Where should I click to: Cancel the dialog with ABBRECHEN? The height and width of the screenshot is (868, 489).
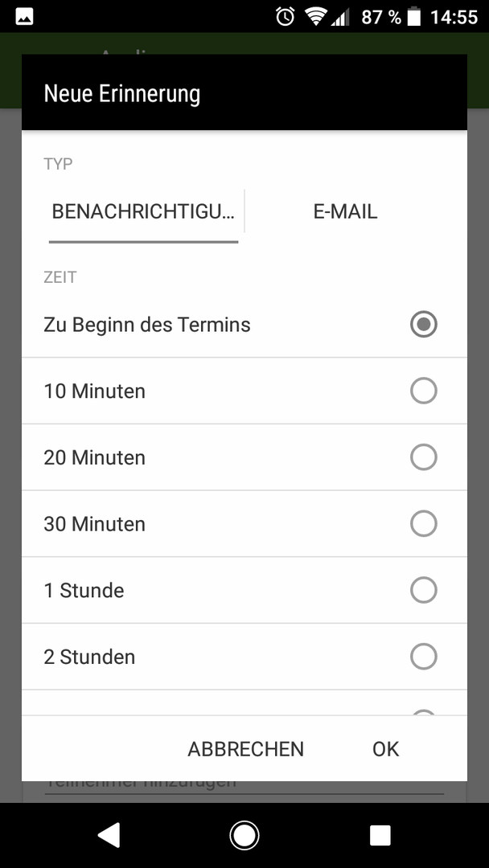point(246,749)
